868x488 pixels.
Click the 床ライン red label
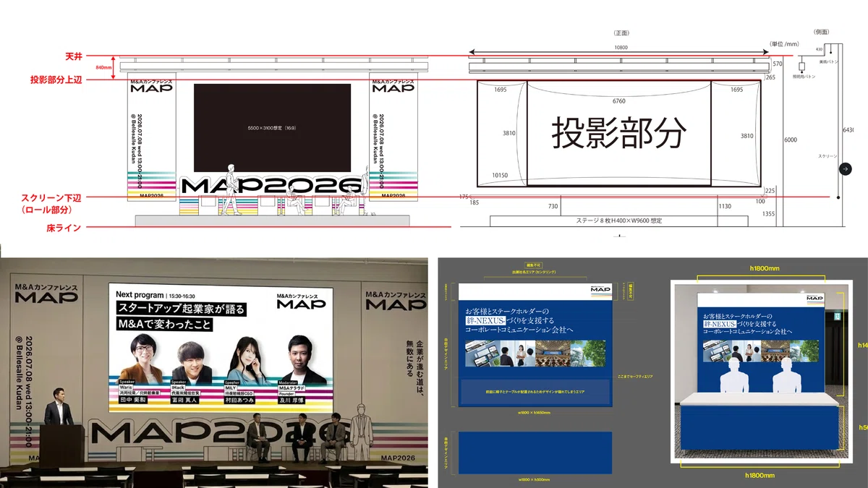point(63,228)
